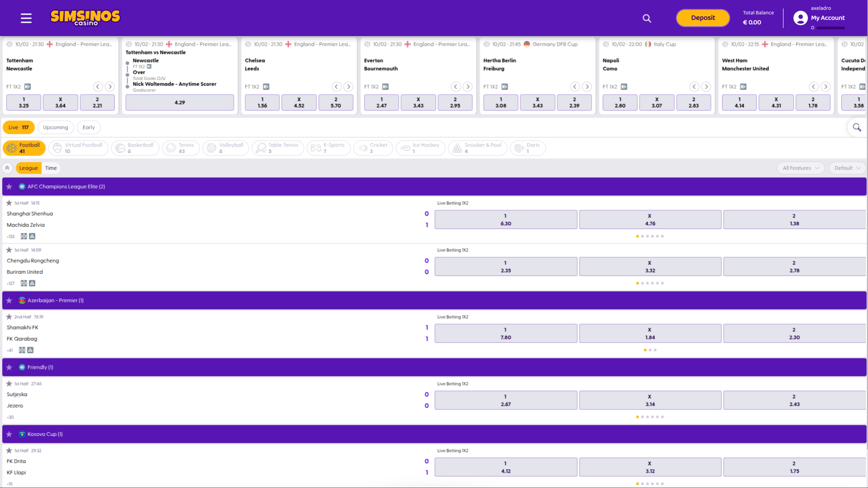Show next market on Chelsea Leeds card
Viewport: 868px width, 488px height.
pyautogui.click(x=348, y=87)
